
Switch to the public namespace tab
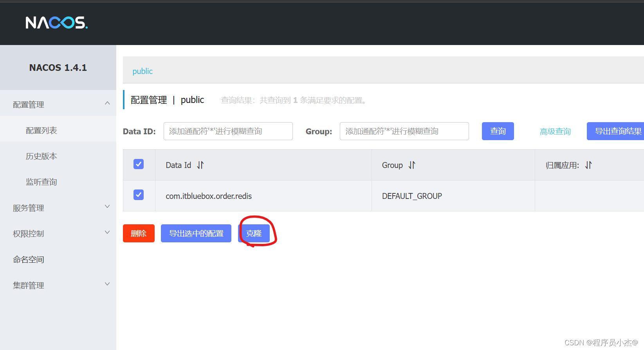143,71
